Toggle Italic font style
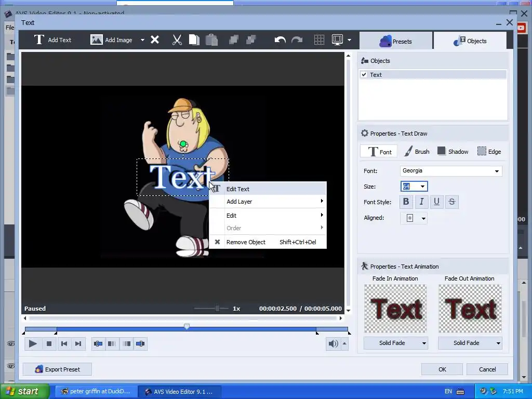The height and width of the screenshot is (399, 532). (x=421, y=202)
